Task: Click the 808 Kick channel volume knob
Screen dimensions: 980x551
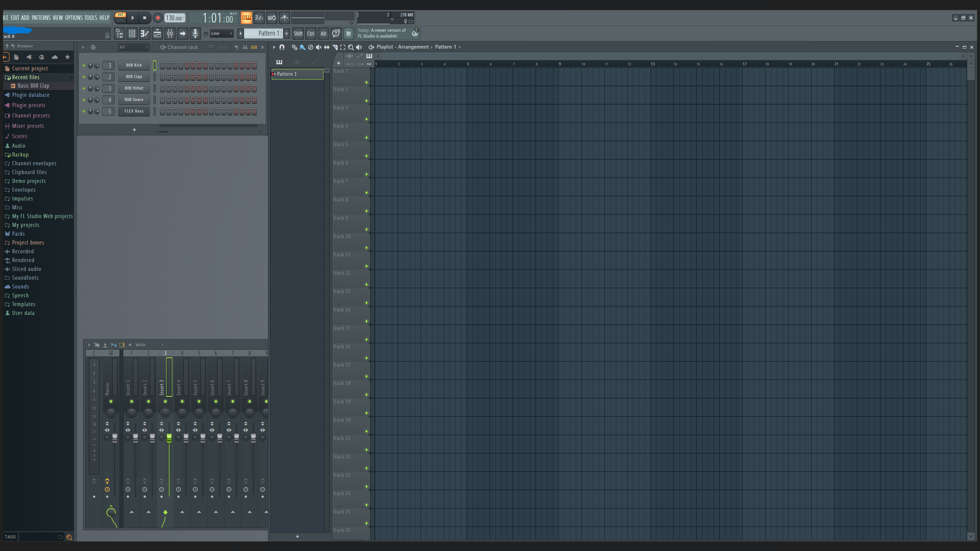Action: click(x=97, y=65)
